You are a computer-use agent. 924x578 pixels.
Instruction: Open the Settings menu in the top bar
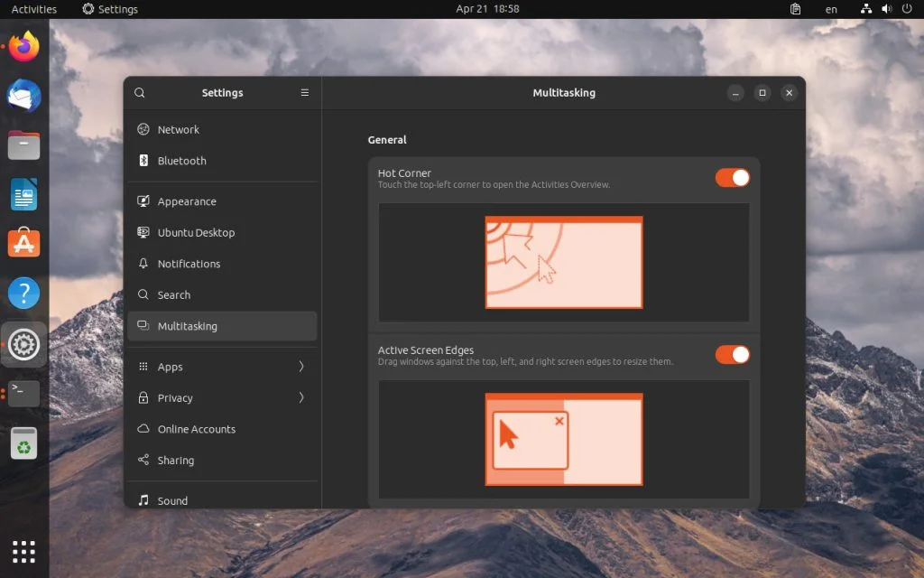110,9
